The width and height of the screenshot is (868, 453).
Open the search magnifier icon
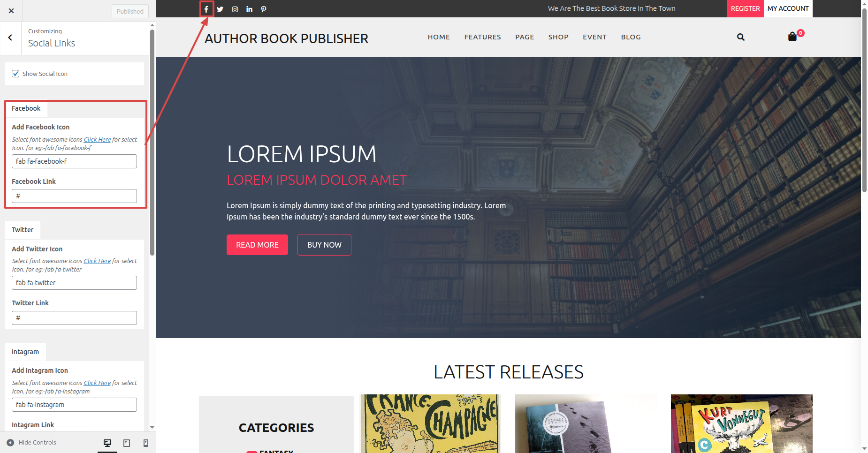pyautogui.click(x=741, y=37)
